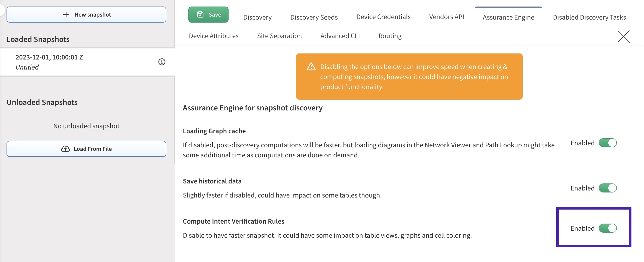Create a New snapshot
The height and width of the screenshot is (262, 644).
click(x=86, y=15)
